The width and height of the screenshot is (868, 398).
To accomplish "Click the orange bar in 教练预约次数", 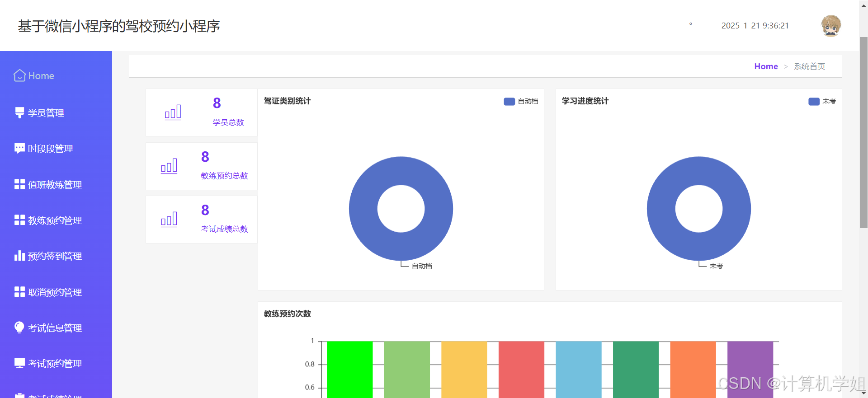I will (x=693, y=370).
